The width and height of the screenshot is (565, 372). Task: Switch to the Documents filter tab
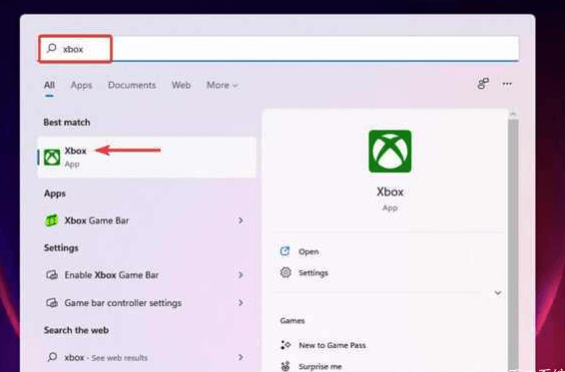click(132, 85)
